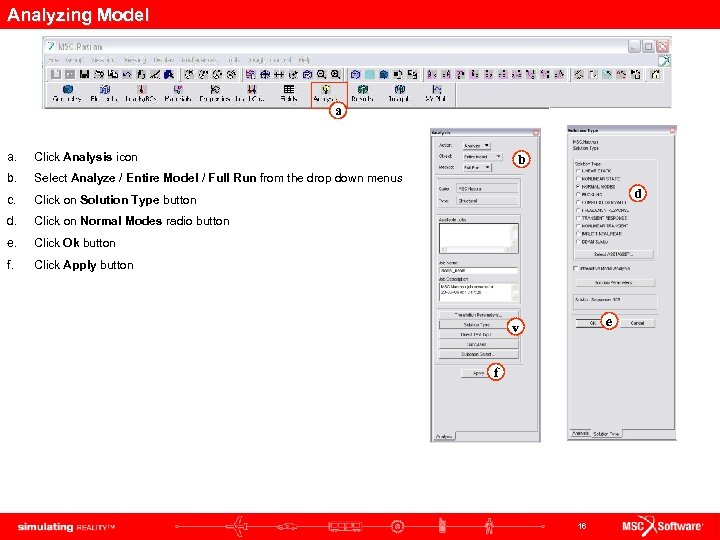
Task: Open the Viewport menu
Action: [x=102, y=60]
